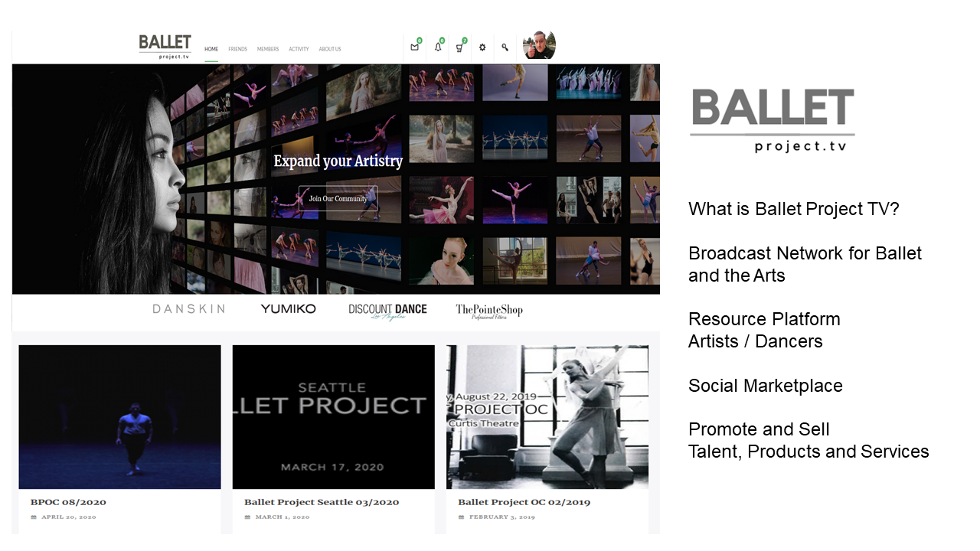Click the Promote and Sell text
Screen dimensions: 980x551
[759, 429]
